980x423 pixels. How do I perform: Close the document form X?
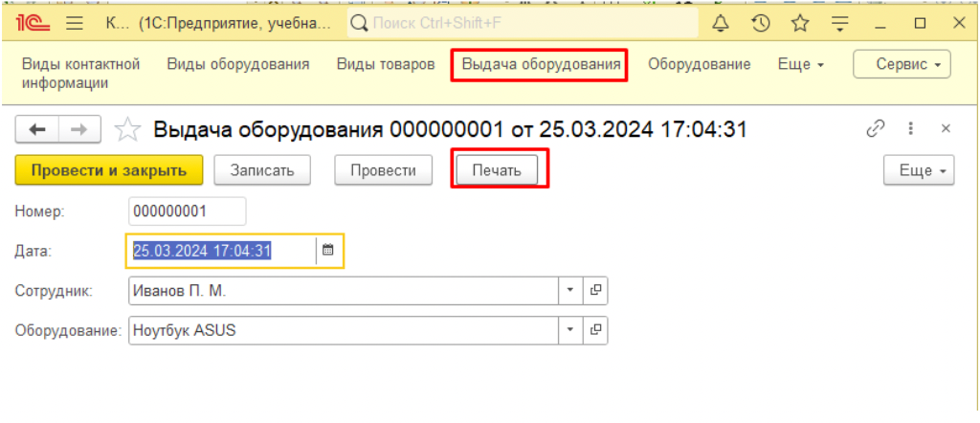946,128
